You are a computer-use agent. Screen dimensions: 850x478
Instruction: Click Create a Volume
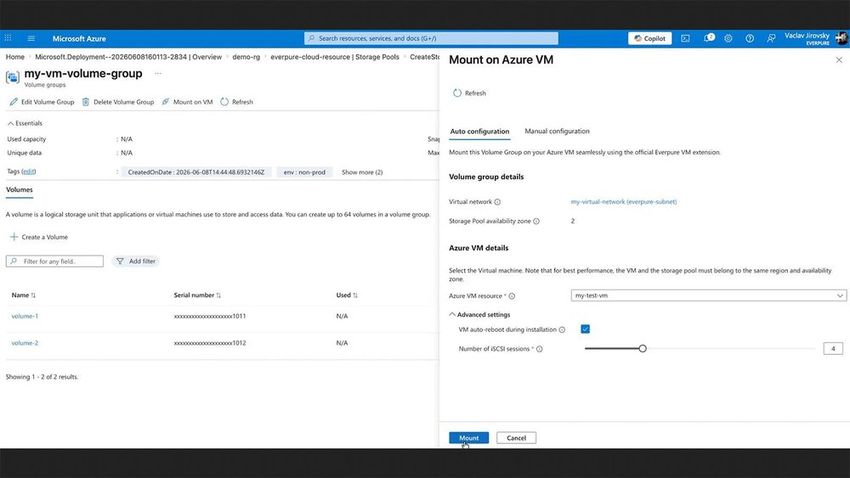(x=39, y=237)
